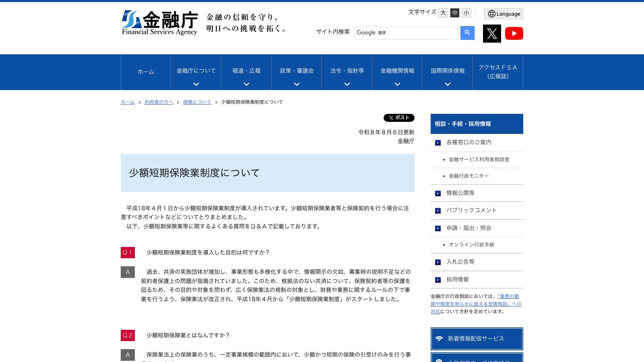This screenshot has height=362, width=644.
Task: Click wifi icon on 新着情報配信サービス banner
Action: [x=439, y=339]
